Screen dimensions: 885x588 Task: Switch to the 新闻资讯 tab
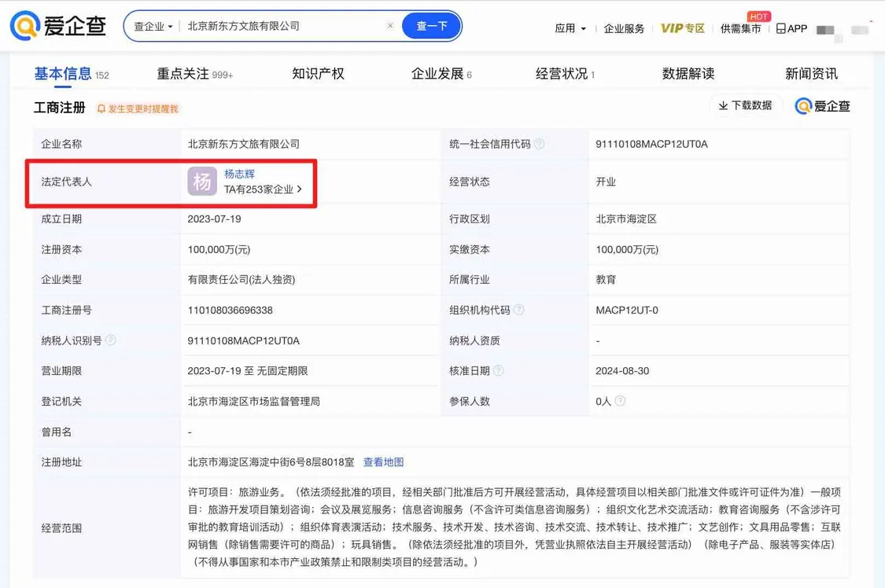(x=811, y=74)
